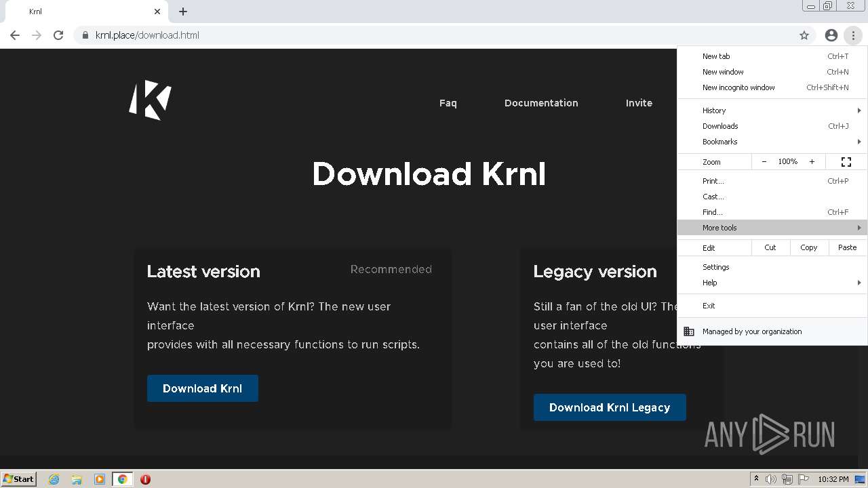Expand the Bookmarks submenu
The width and height of the screenshot is (868, 488).
(x=772, y=142)
